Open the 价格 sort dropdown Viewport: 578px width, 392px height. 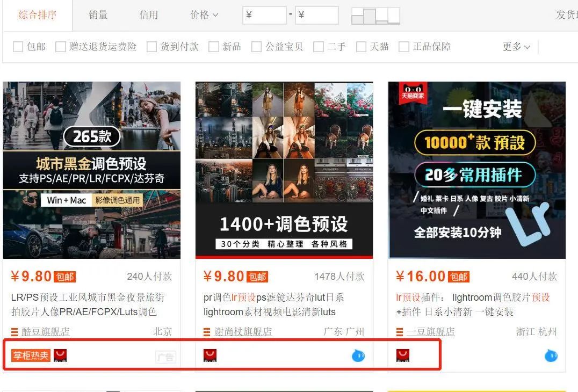click(x=204, y=15)
